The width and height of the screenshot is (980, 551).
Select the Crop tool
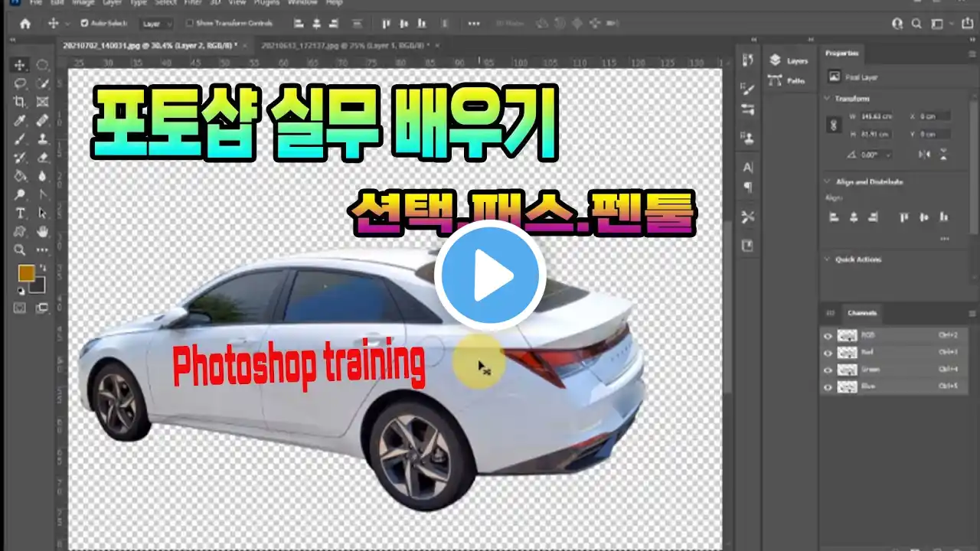(x=21, y=102)
